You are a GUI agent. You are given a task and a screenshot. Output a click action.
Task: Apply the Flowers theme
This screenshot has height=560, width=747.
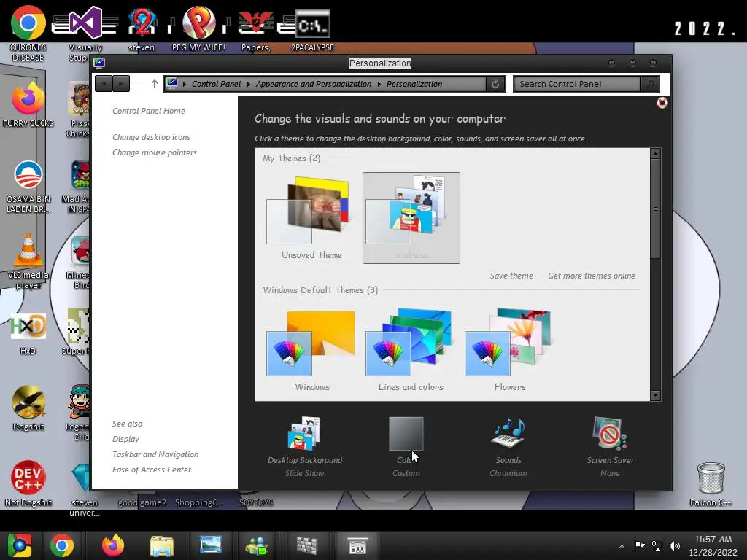[510, 350]
